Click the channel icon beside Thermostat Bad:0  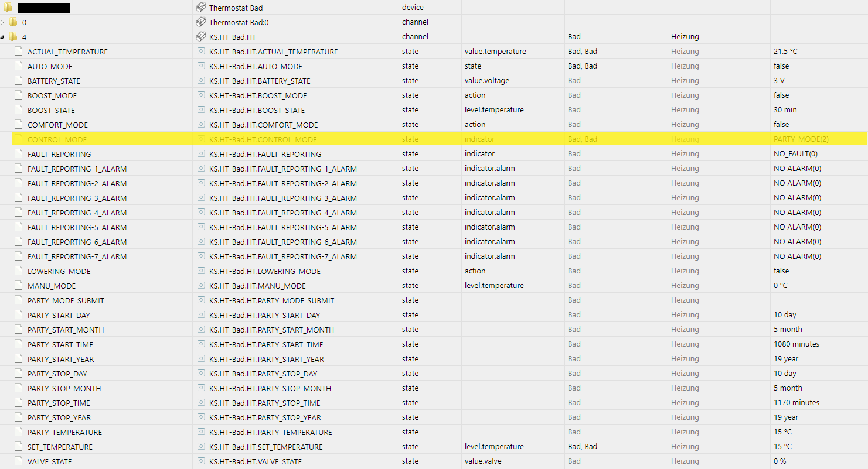click(x=201, y=22)
